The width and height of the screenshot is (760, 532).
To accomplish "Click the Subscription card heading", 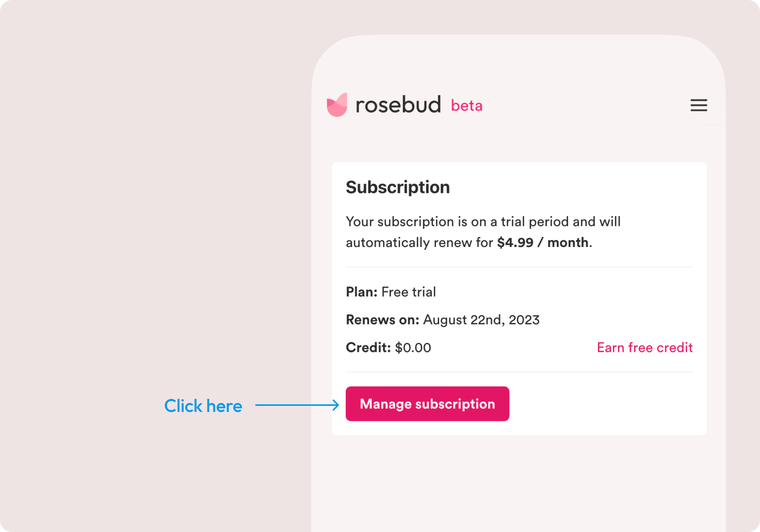I will (x=398, y=187).
